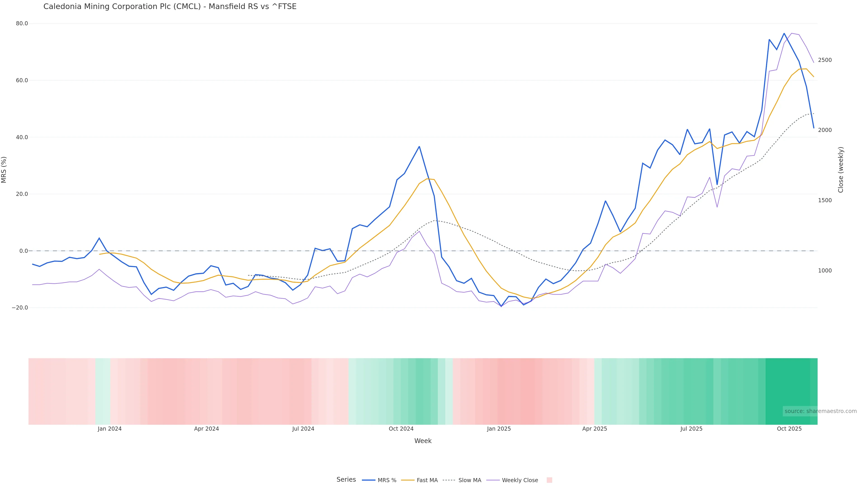Viewport: 868px width, 488px height.
Task: Click the Oct 2024 x-axis tick label
Action: pyautogui.click(x=401, y=429)
